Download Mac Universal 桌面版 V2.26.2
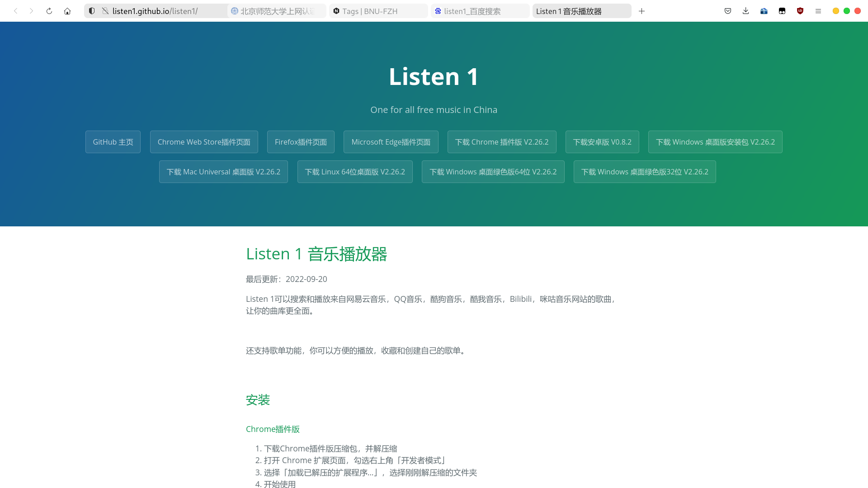868x488 pixels. point(223,172)
